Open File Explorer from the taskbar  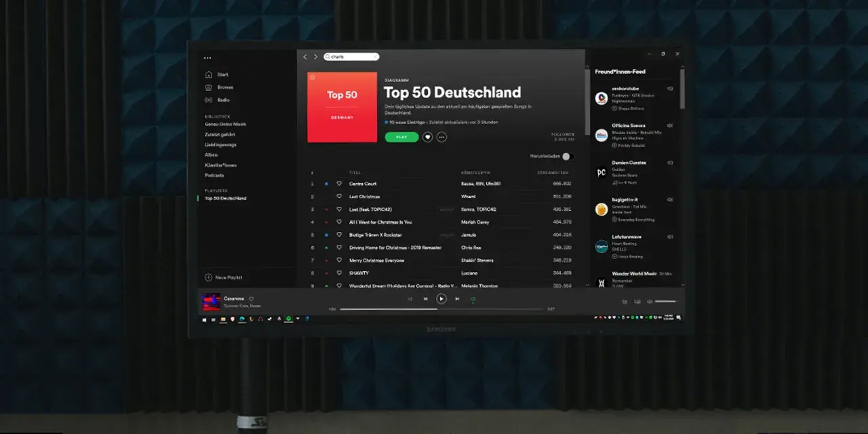tap(223, 319)
